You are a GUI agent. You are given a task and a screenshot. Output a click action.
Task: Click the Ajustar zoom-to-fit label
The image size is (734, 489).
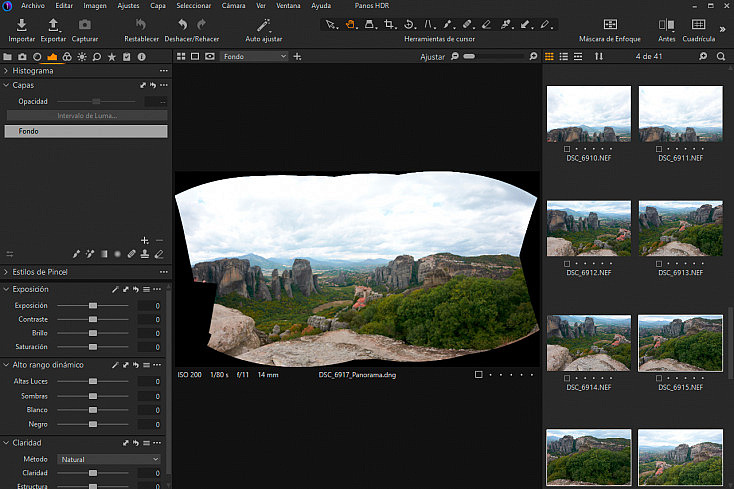432,57
